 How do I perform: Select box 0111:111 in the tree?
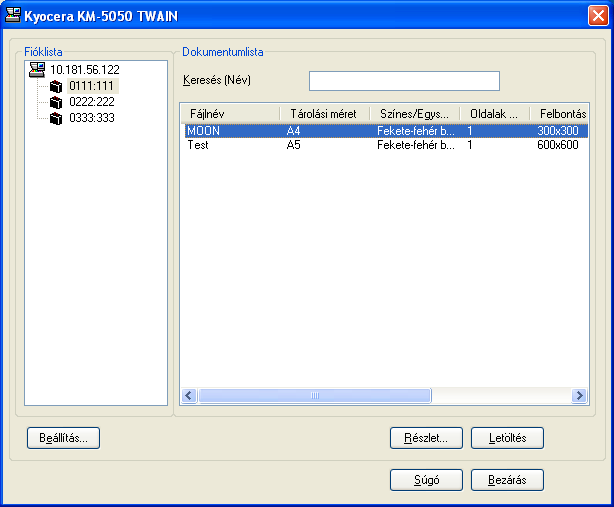click(x=92, y=86)
